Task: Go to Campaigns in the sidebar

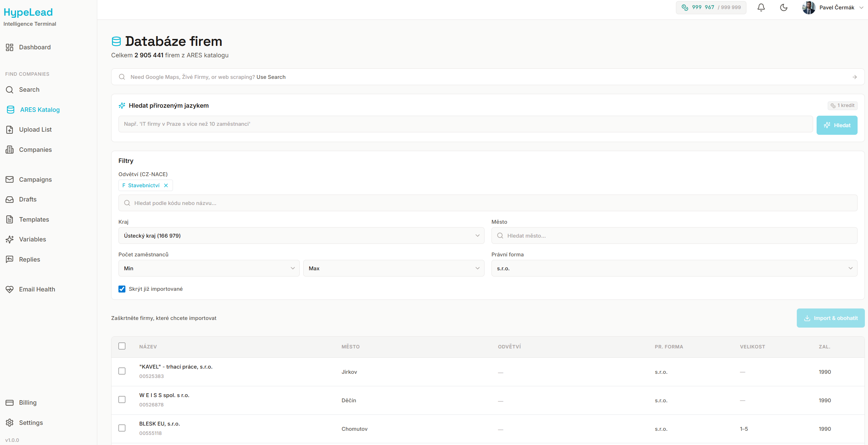Action: pyautogui.click(x=35, y=180)
